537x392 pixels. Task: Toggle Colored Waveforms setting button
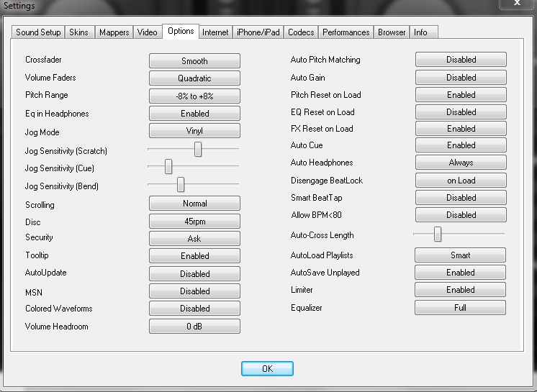[194, 309]
